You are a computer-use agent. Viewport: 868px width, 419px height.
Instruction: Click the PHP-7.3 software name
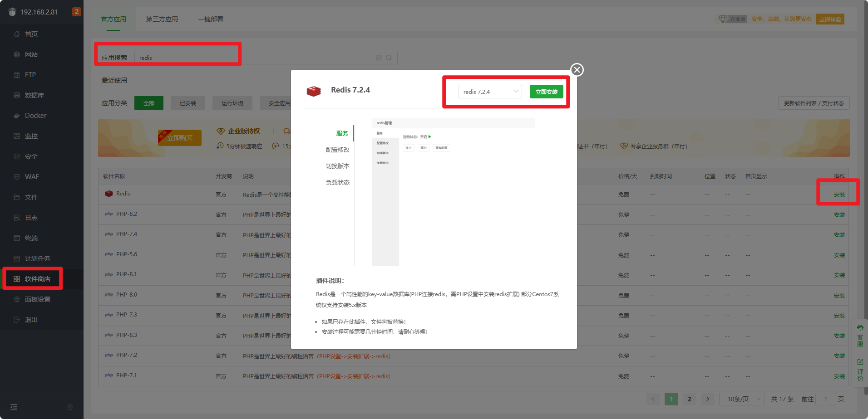pos(127,315)
